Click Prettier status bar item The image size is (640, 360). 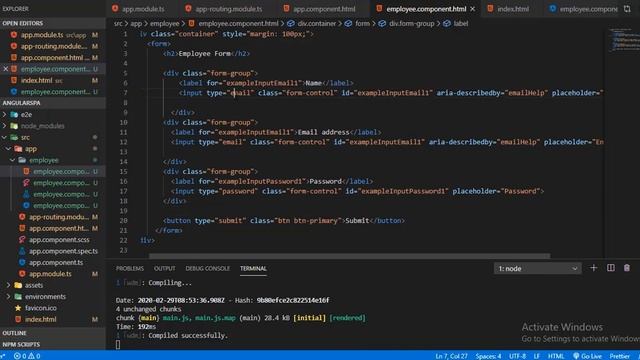[x=620, y=356]
